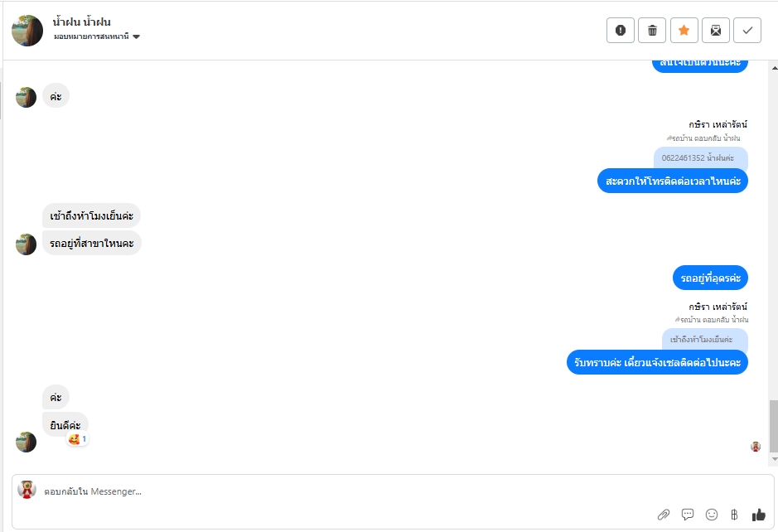
Task: Click the quoted phone number 0622461352 reply
Action: tap(699, 157)
